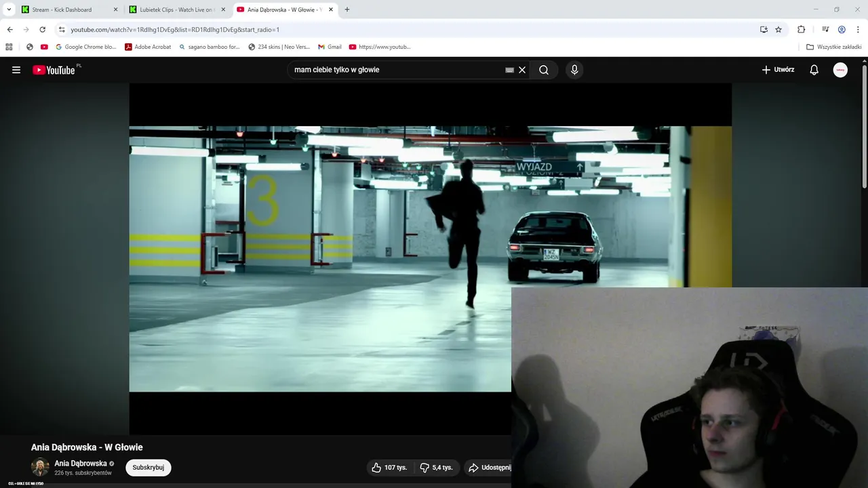Viewport: 868px width, 488px height.
Task: Open a new browser tab
Action: pos(347,9)
